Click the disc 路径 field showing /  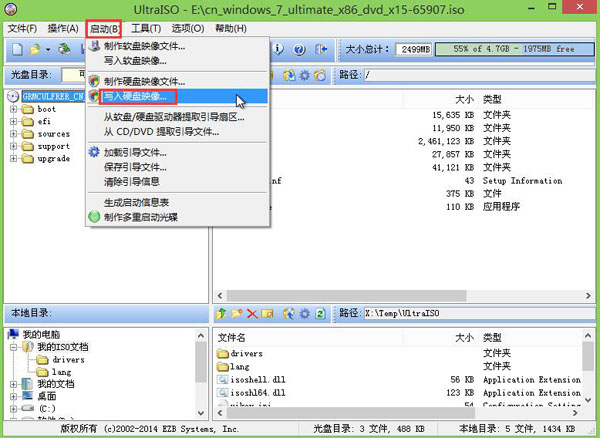click(479, 75)
